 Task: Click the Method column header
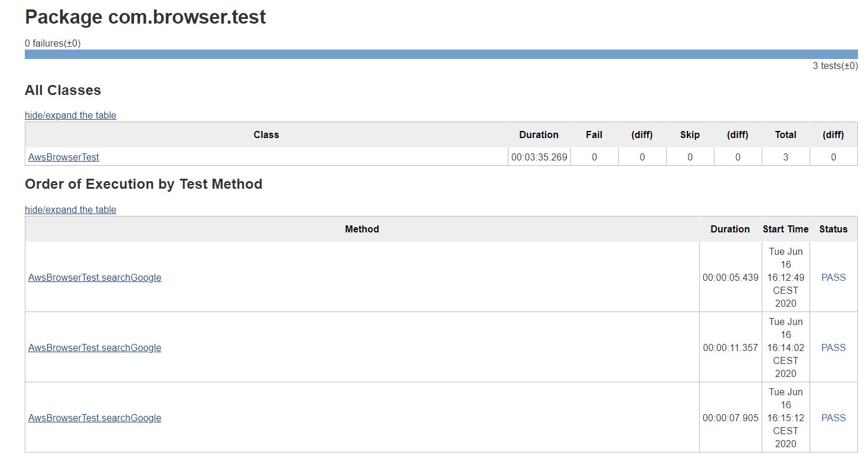362,229
